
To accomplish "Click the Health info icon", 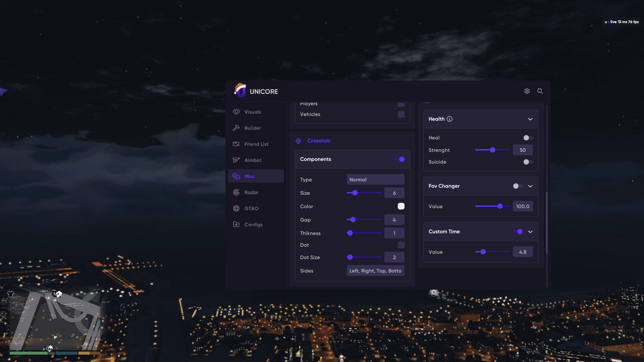I will click(449, 119).
